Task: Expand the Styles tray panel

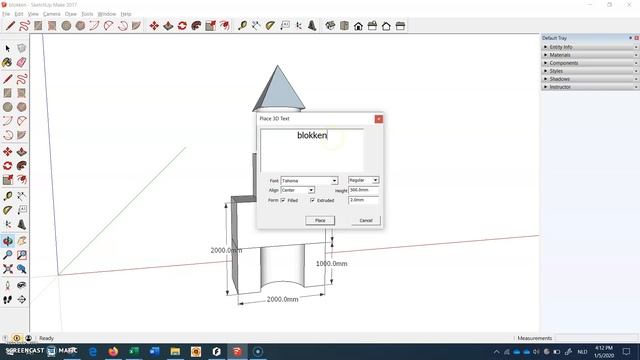Action: tap(590, 71)
